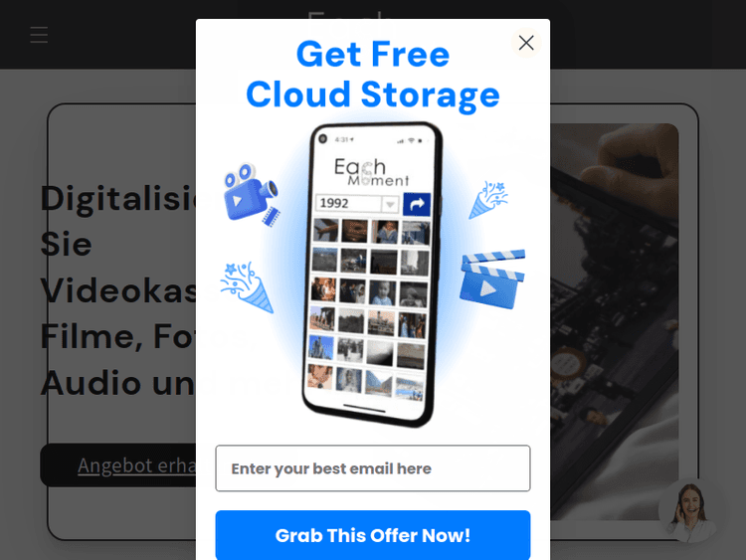Open the support agent chat bubble
746x560 pixels.
[692, 510]
